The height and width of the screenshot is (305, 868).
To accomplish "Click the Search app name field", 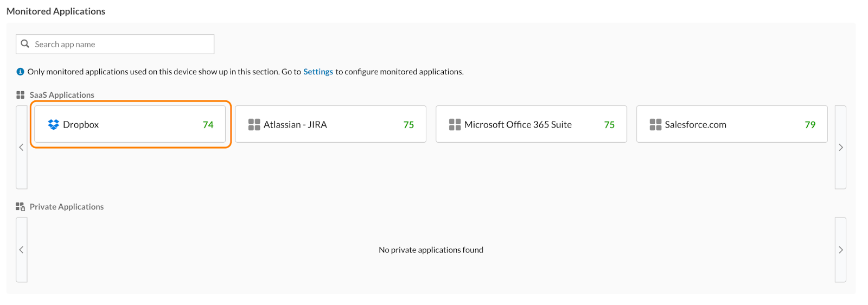I will pyautogui.click(x=115, y=45).
